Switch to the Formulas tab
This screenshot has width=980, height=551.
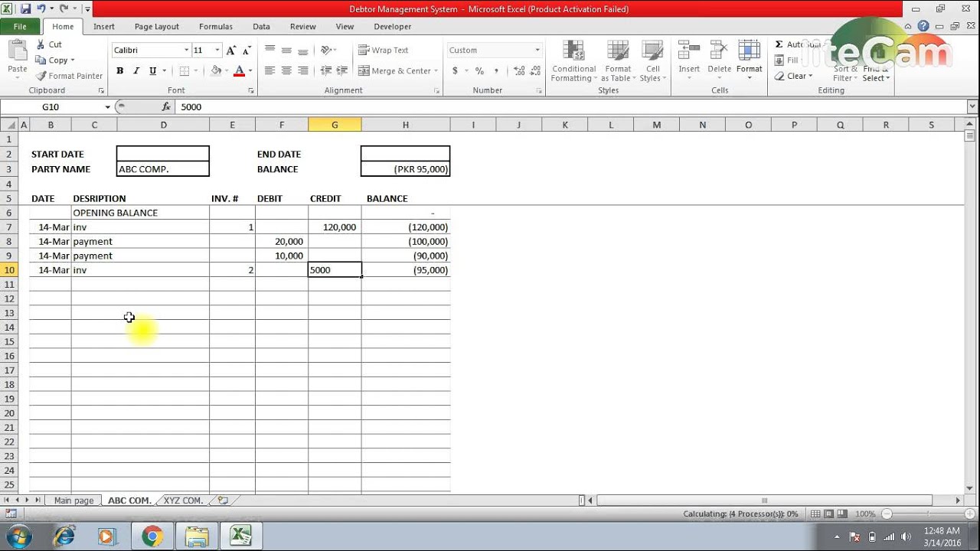tap(216, 26)
